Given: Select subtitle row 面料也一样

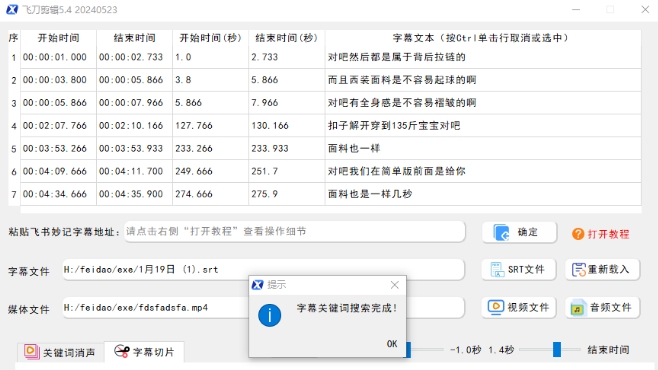Looking at the screenshot, I should pyautogui.click(x=324, y=149).
